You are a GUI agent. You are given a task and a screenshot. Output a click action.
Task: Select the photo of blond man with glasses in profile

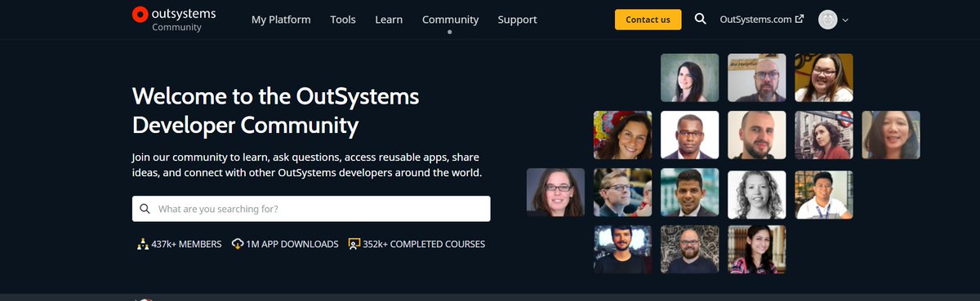[x=622, y=193]
